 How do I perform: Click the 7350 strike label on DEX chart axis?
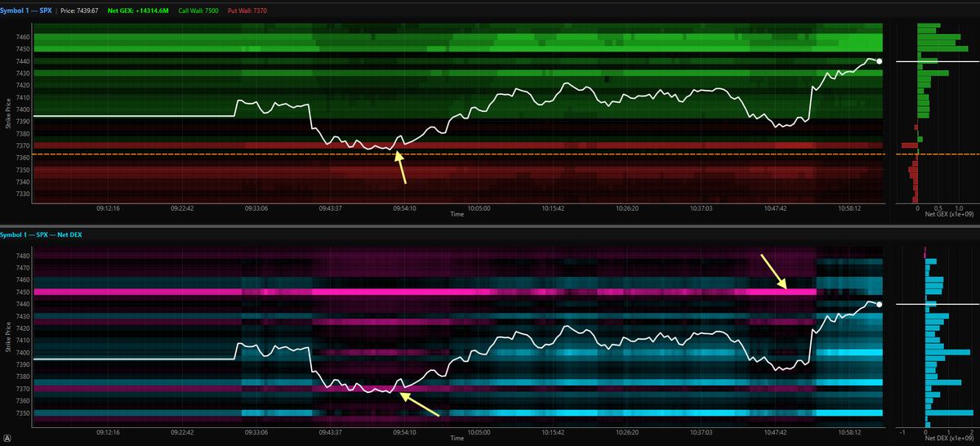(22, 413)
